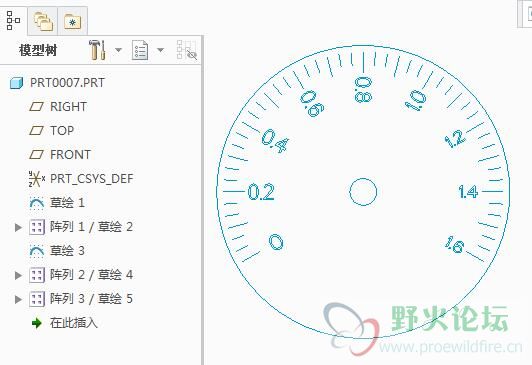Click the sketch icon of 草绘 1

click(x=37, y=203)
